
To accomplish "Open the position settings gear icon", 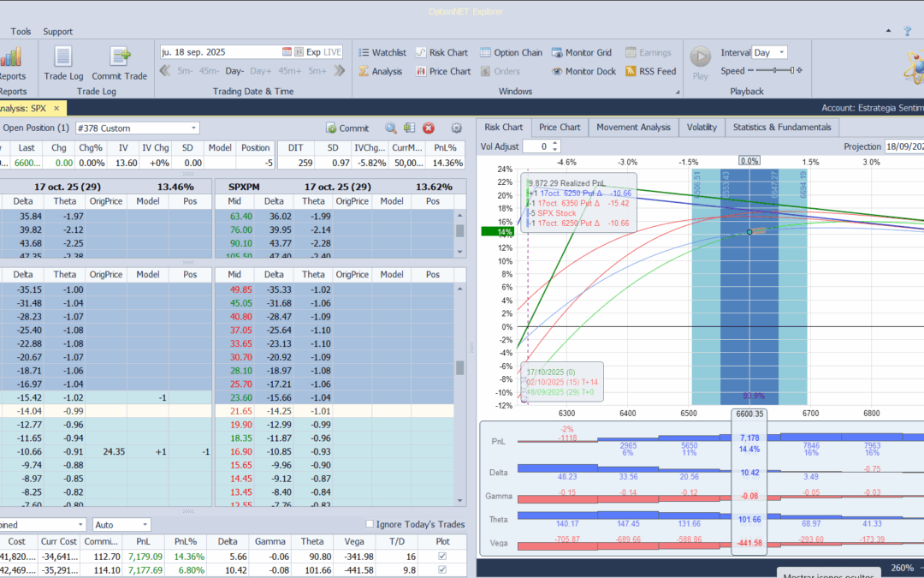I will click(x=456, y=128).
